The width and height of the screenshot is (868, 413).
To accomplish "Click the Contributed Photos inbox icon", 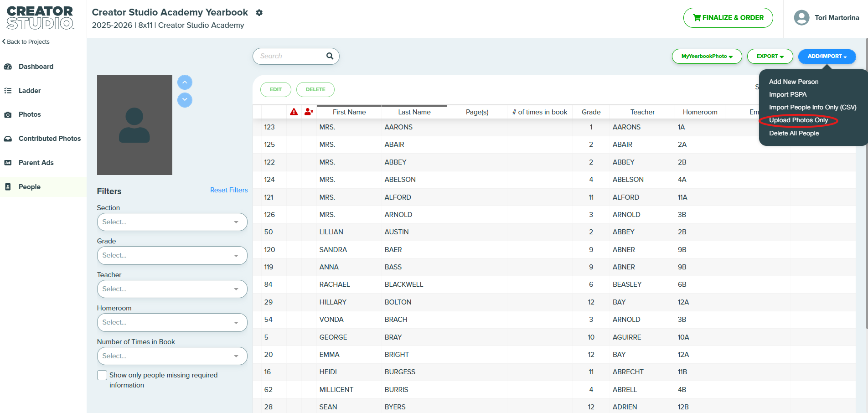I will coord(8,139).
